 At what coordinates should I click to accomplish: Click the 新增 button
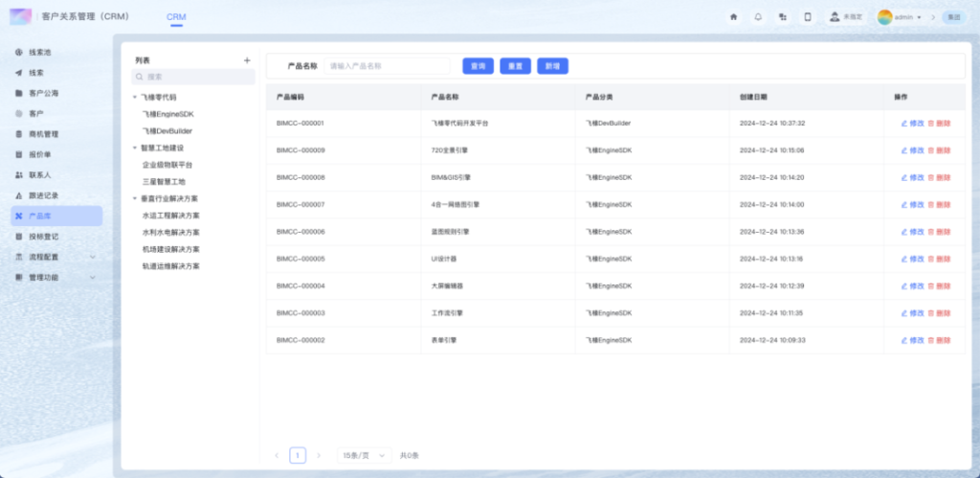(x=552, y=66)
